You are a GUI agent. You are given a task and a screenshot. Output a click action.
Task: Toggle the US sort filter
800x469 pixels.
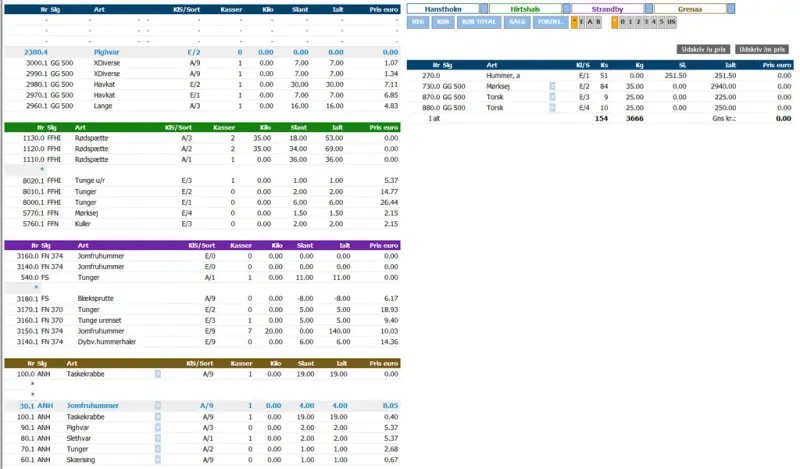[x=671, y=22]
